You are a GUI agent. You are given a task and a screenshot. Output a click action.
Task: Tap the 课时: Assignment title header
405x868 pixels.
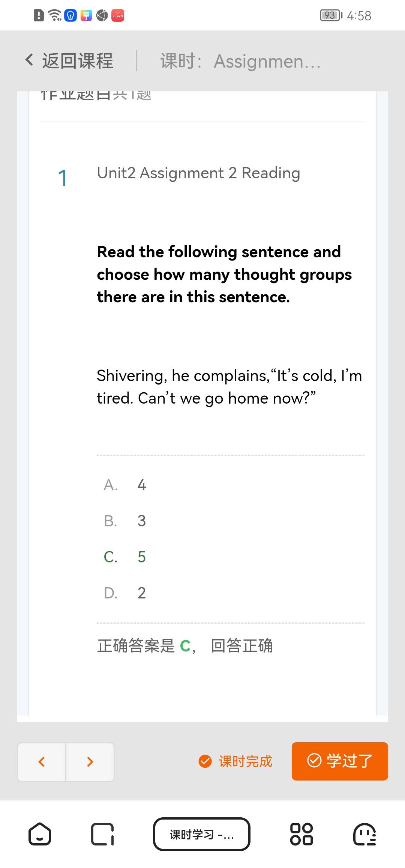240,61
